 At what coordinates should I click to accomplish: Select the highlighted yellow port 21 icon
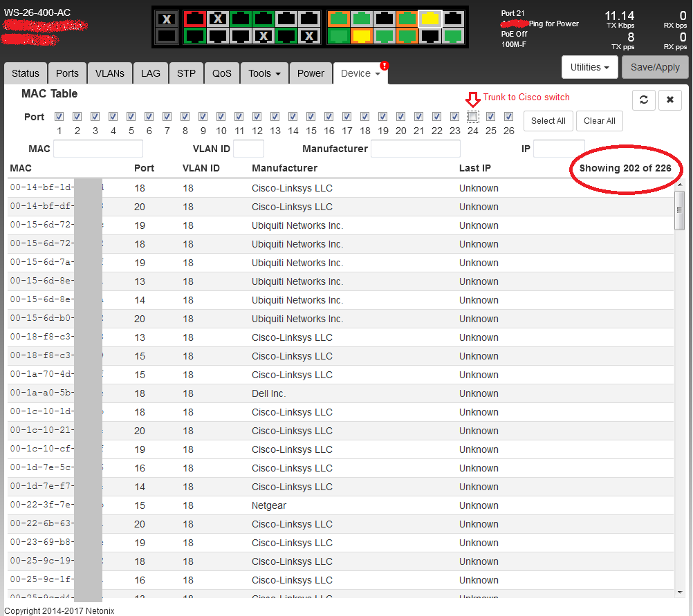point(429,19)
